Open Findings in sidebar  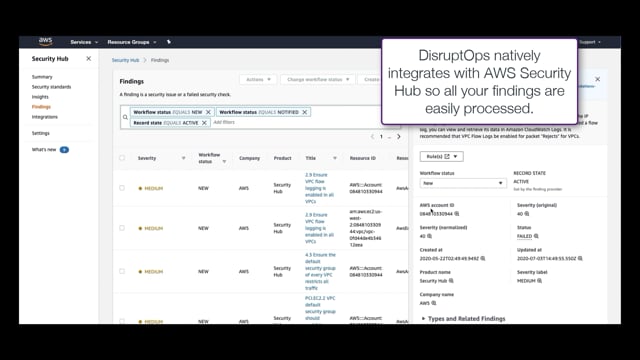(x=41, y=107)
